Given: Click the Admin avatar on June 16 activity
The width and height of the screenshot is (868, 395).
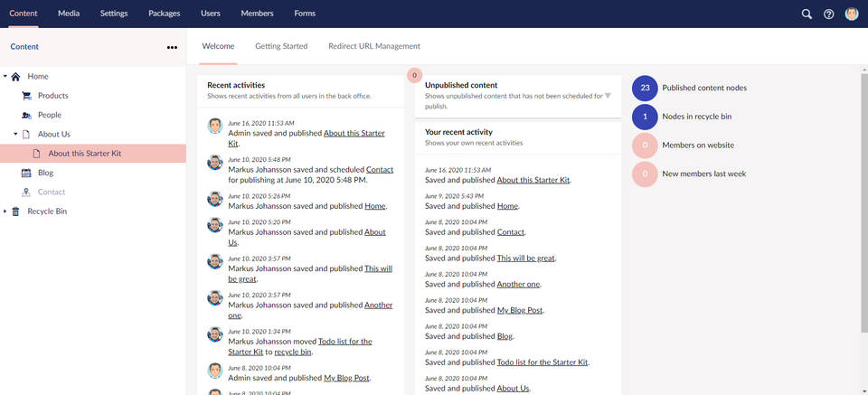Looking at the screenshot, I should (215, 126).
